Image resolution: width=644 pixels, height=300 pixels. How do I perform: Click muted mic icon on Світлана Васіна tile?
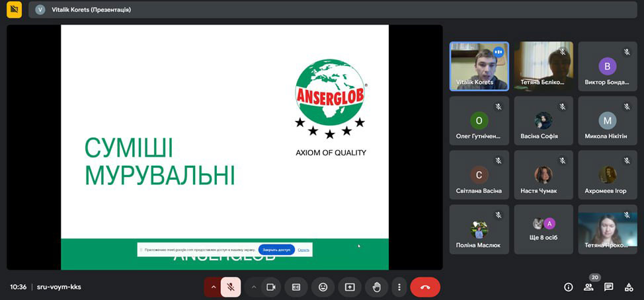[x=499, y=161]
